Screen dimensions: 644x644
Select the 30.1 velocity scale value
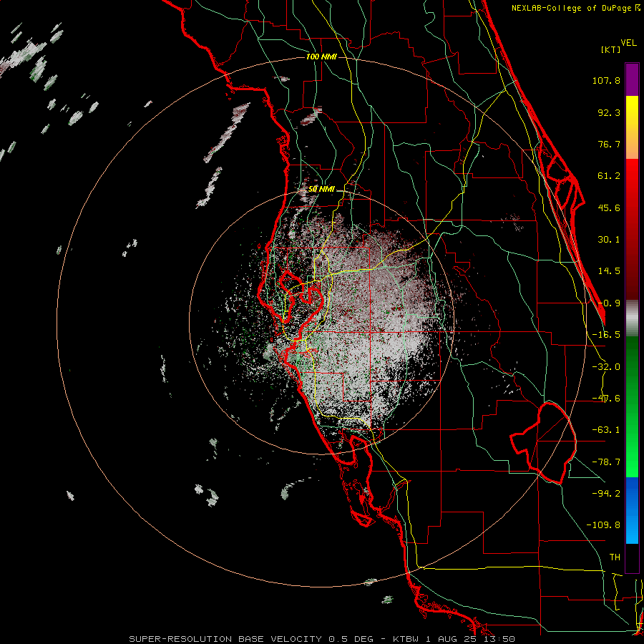(x=609, y=240)
